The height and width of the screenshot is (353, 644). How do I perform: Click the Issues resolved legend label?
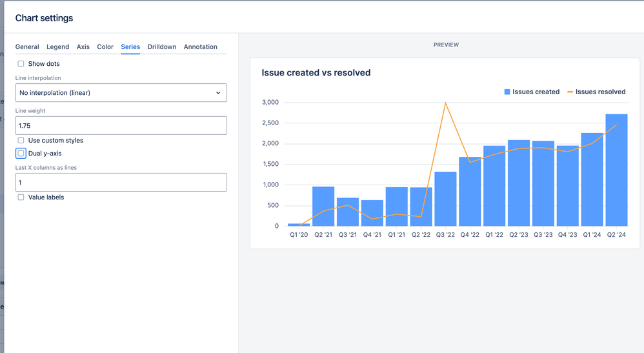click(601, 92)
